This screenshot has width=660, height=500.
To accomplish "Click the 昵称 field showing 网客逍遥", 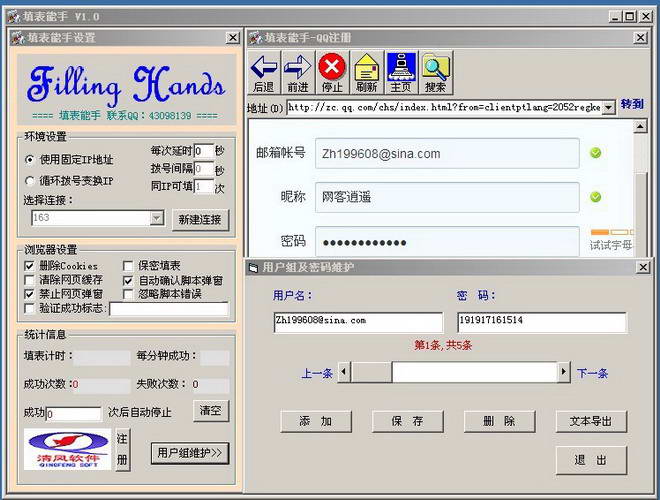I will (x=447, y=197).
